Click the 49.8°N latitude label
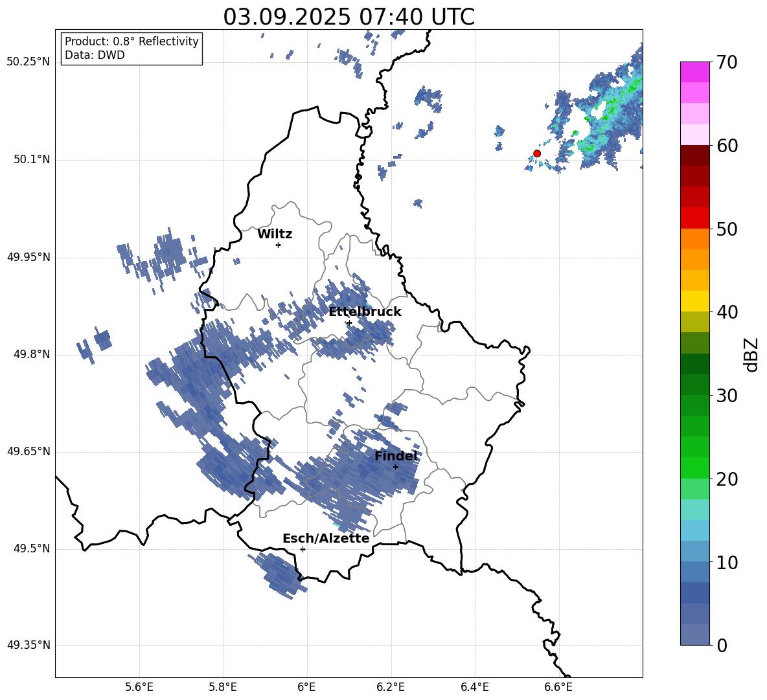Screen dimensions: 767x700 [x=32, y=354]
